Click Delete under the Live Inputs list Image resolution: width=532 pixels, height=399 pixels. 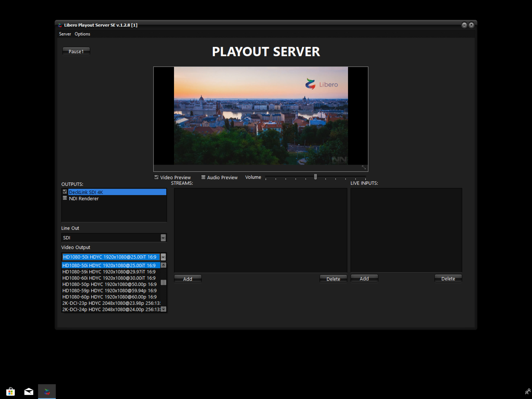coord(448,279)
